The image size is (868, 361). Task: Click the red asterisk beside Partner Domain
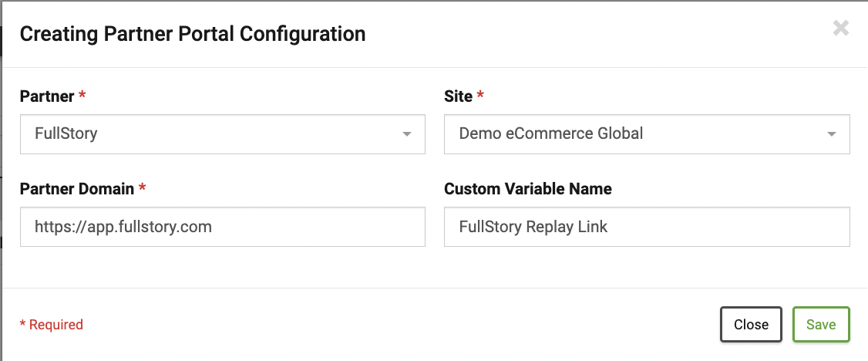coord(143,189)
